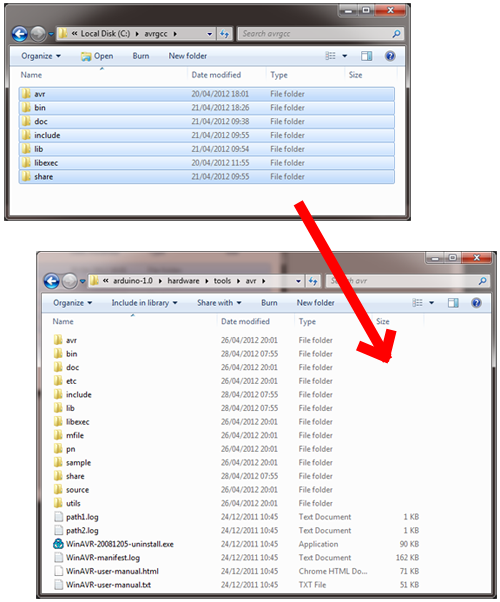
Task: Expand address bar history dropdown in lower window
Action: [298, 281]
